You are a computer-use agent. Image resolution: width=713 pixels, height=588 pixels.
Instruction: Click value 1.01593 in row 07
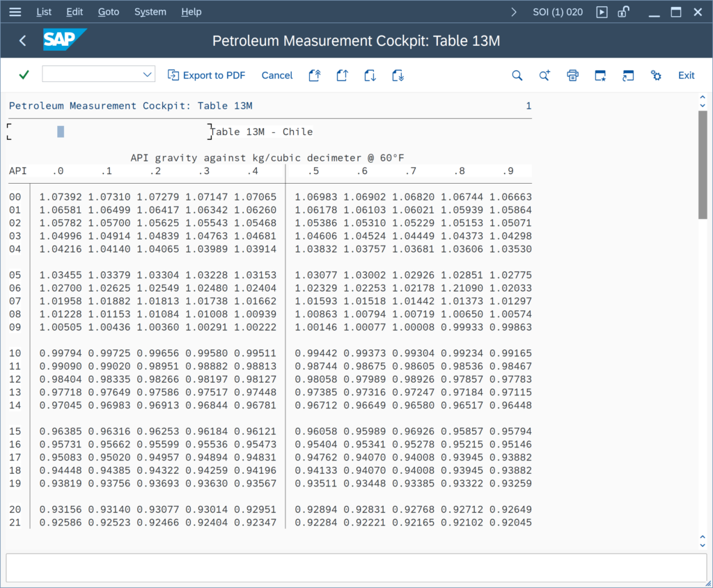coord(316,301)
